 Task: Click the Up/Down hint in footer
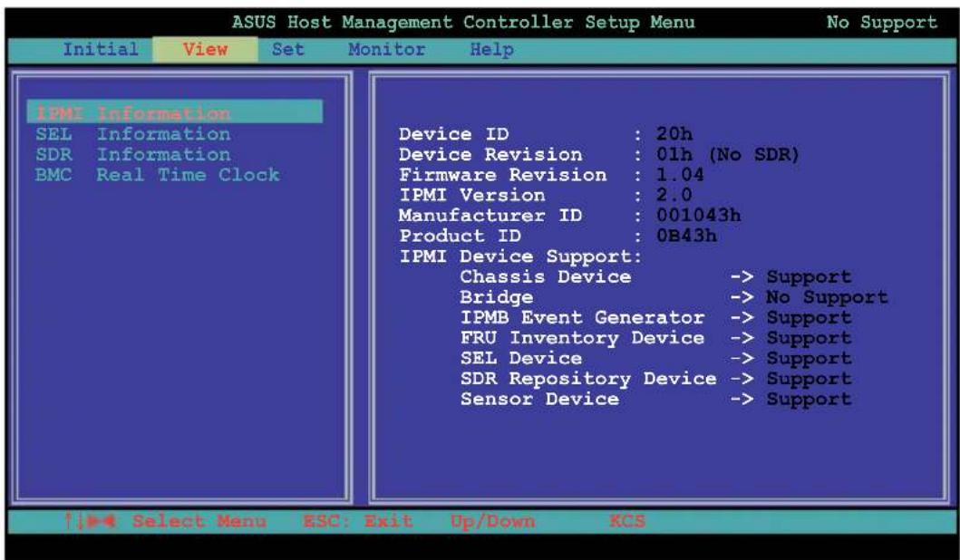pyautogui.click(x=492, y=521)
